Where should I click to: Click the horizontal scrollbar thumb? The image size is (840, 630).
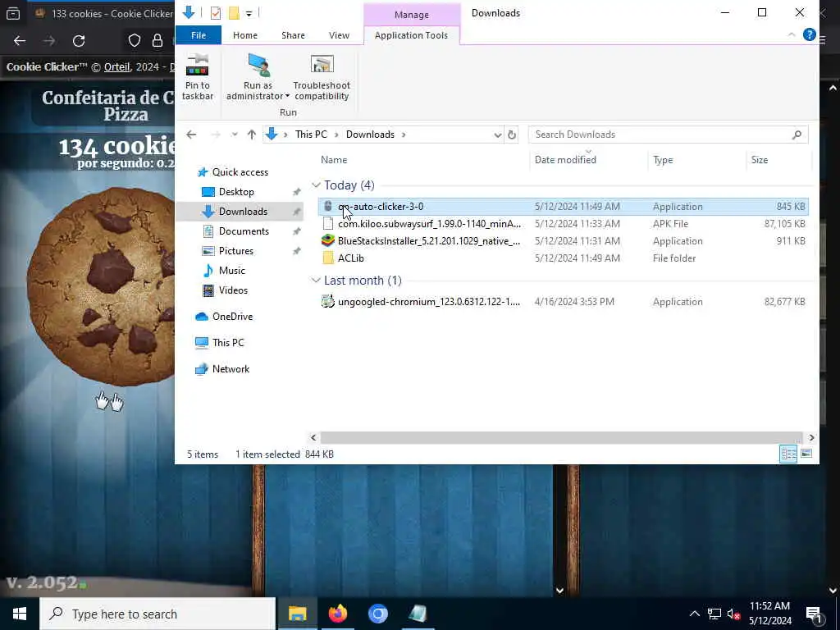coord(561,438)
